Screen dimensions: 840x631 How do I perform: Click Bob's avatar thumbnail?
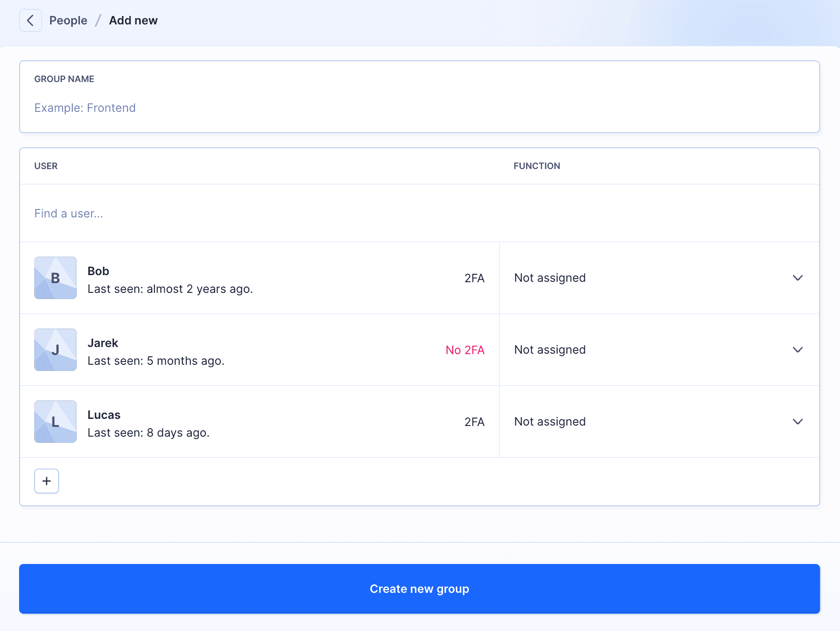55,278
